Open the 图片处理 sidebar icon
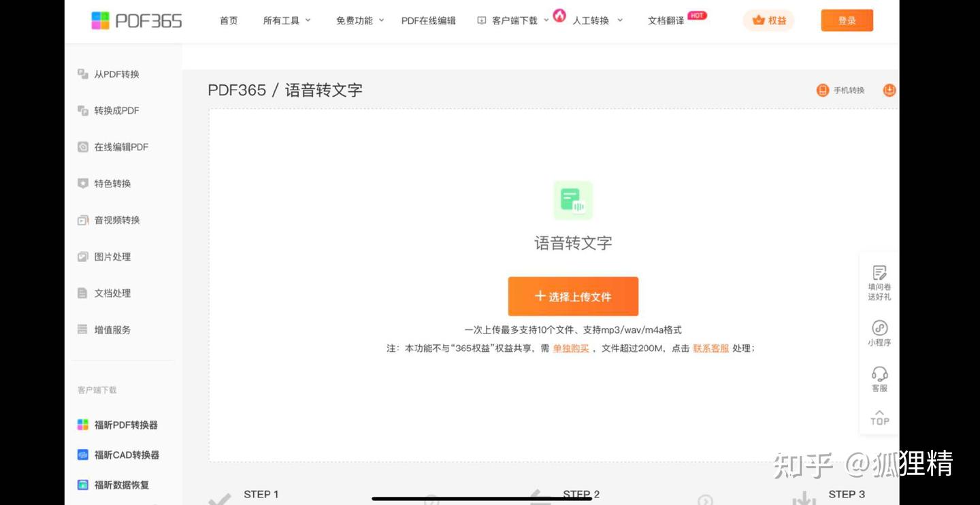This screenshot has height=505, width=980. 83,257
